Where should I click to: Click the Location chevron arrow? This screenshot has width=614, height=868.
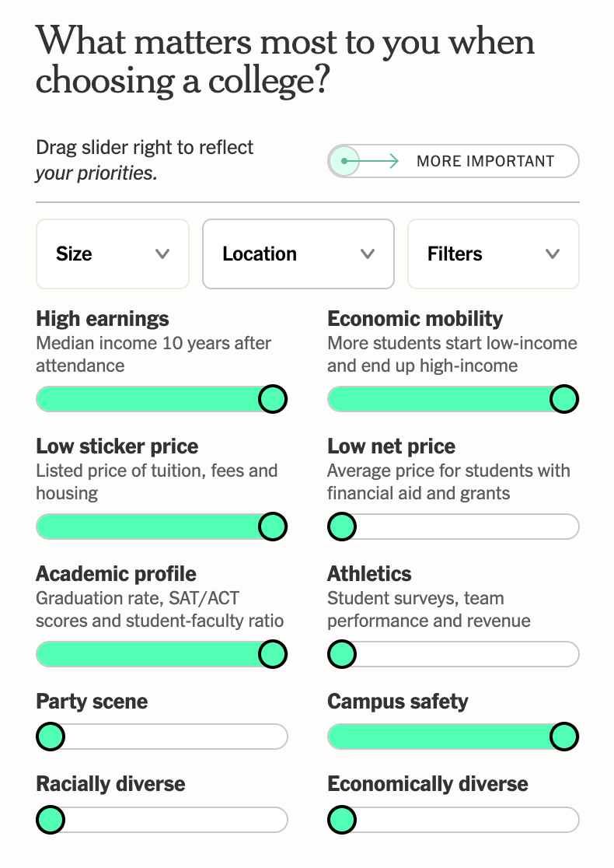click(368, 254)
